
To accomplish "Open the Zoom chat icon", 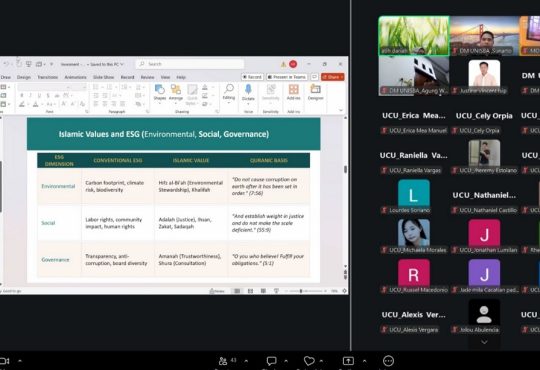I will pyautogui.click(x=271, y=361).
